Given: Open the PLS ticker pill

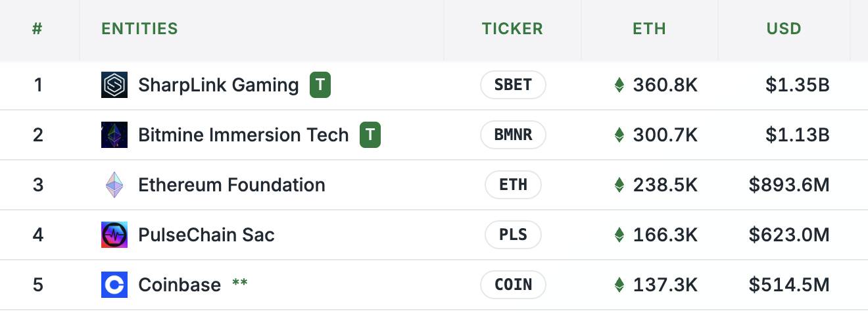Looking at the screenshot, I should (x=513, y=235).
